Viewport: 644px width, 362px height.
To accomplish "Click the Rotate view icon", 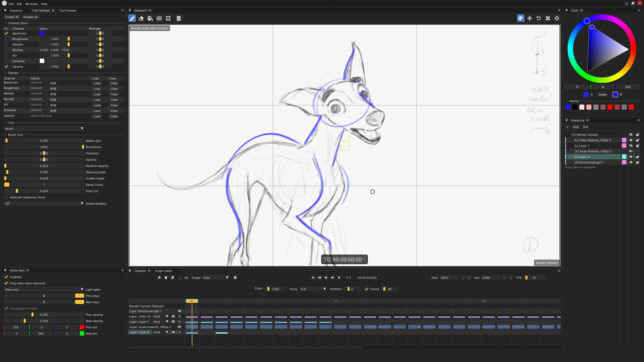I will point(539,18).
